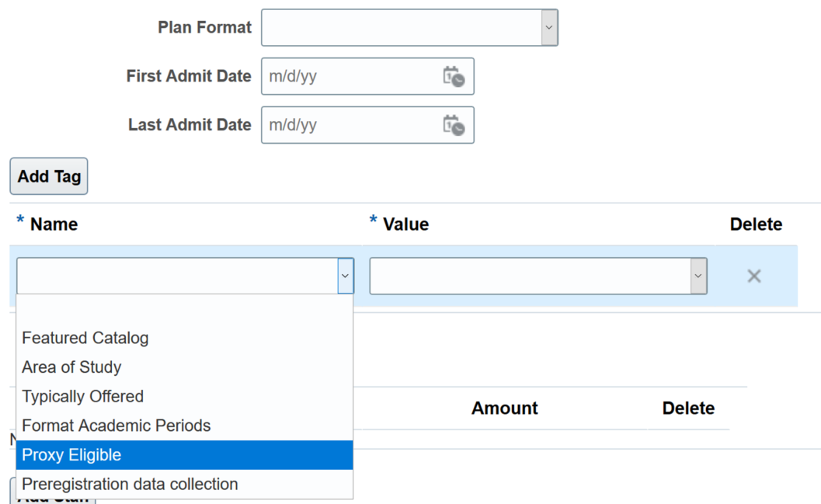Expand the Plan Format dropdown arrow
This screenshot has width=821, height=504.
coord(548,28)
